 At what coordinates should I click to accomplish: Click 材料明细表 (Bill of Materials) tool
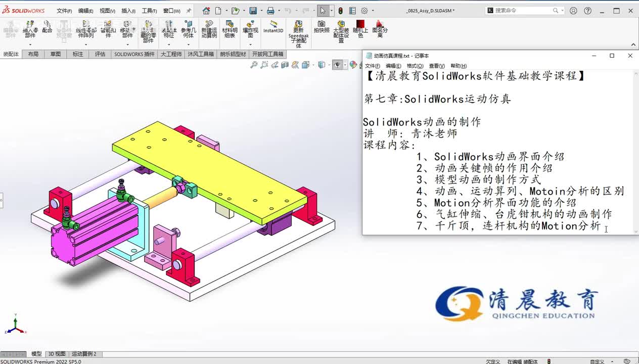coord(230,29)
